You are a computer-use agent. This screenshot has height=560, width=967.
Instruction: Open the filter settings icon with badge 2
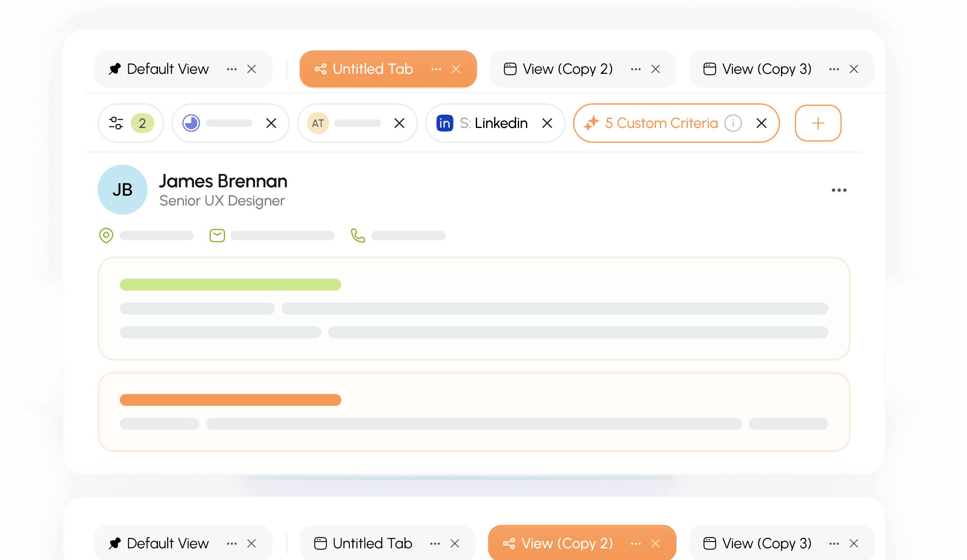[116, 123]
